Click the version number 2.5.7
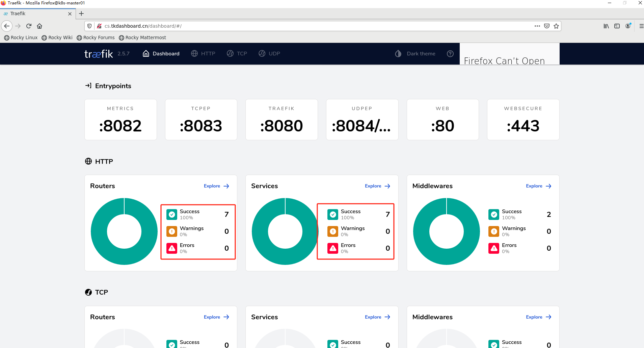Viewport: 644px width, 348px height. [124, 54]
